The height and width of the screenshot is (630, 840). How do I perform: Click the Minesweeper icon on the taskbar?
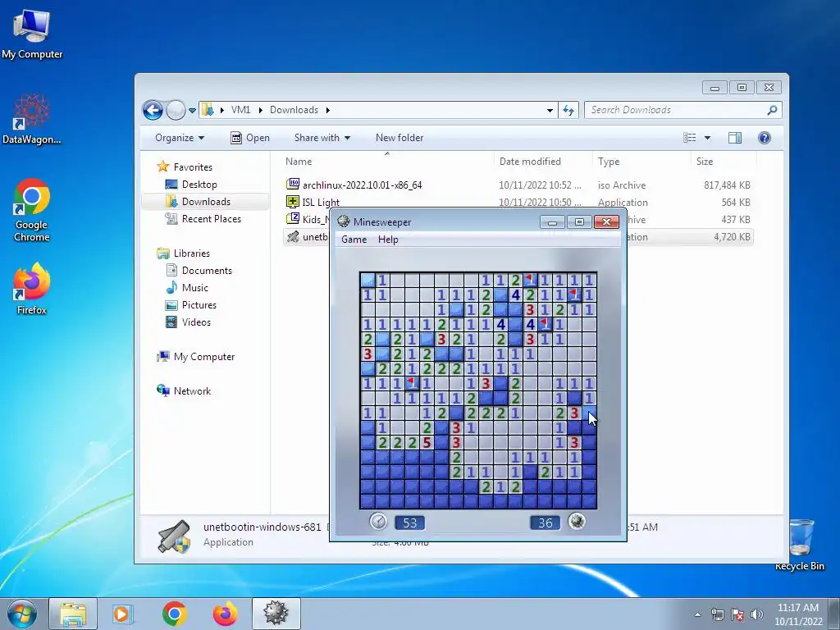pos(276,614)
